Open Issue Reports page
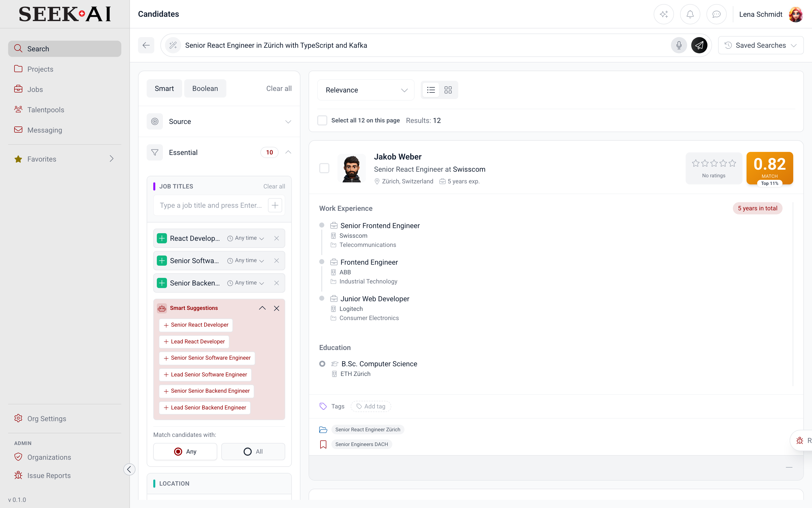Viewport: 812px width, 508px height. (x=64, y=475)
